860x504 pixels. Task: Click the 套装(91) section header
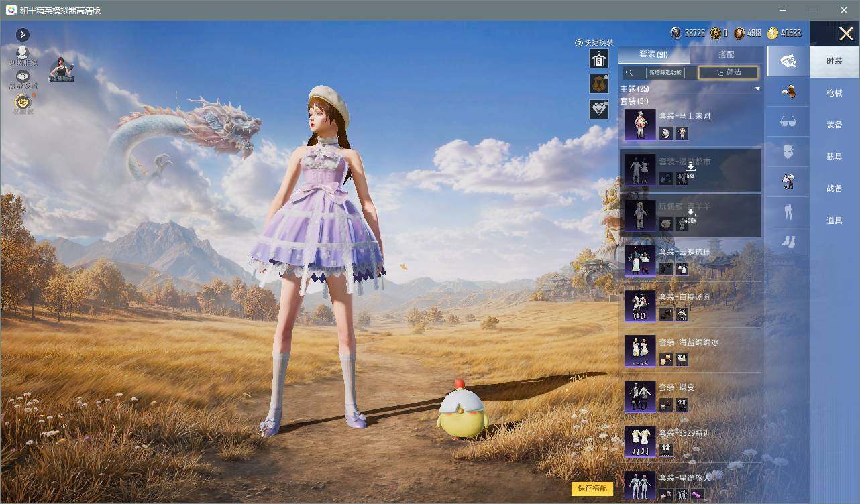point(635,101)
